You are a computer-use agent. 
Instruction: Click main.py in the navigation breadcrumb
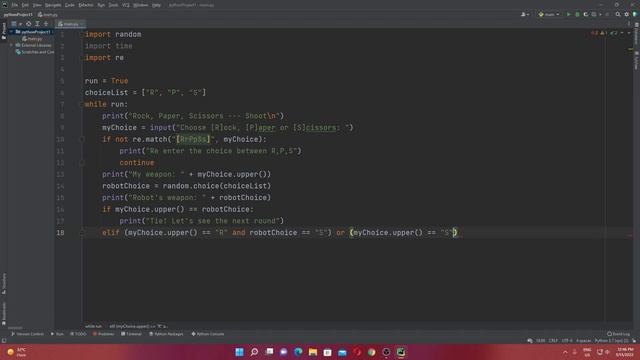(x=48, y=14)
